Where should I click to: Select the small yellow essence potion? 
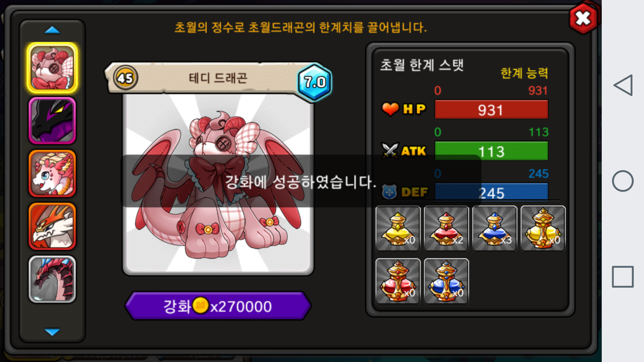click(x=398, y=228)
